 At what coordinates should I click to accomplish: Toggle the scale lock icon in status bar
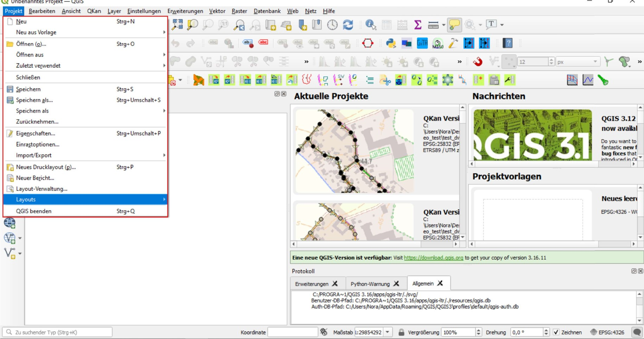(401, 332)
